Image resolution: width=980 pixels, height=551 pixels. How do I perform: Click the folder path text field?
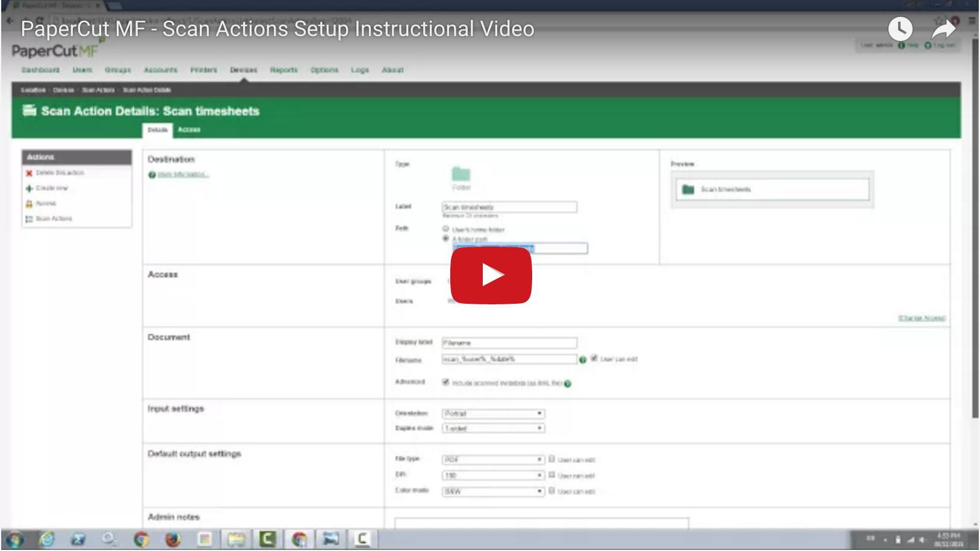pyautogui.click(x=520, y=248)
